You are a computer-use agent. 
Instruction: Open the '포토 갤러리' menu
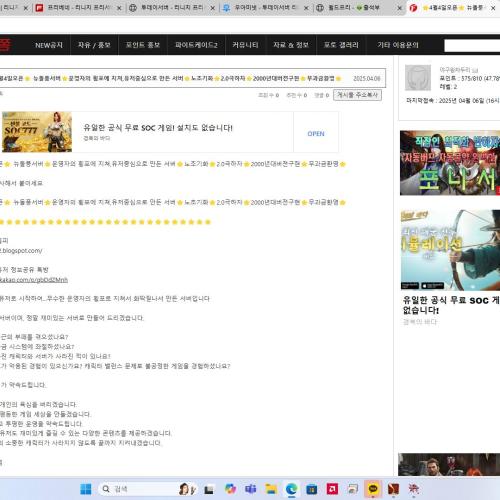pos(341,45)
